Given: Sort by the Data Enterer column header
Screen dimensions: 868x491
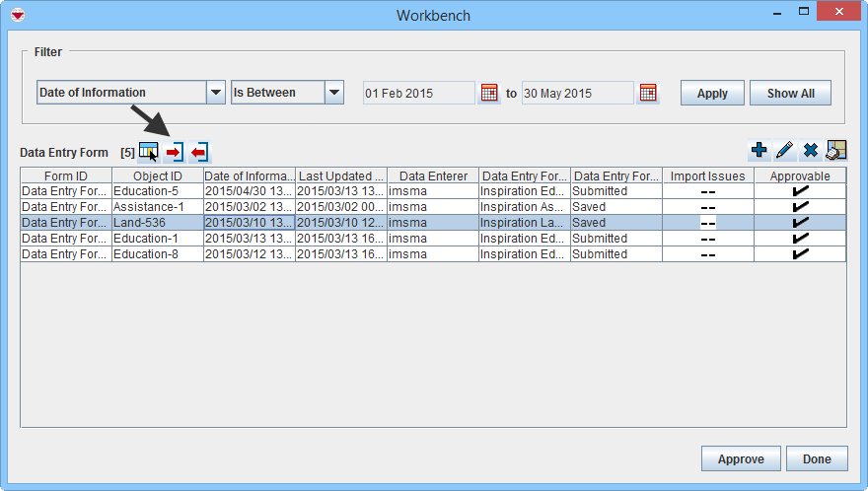Looking at the screenshot, I should [433, 175].
